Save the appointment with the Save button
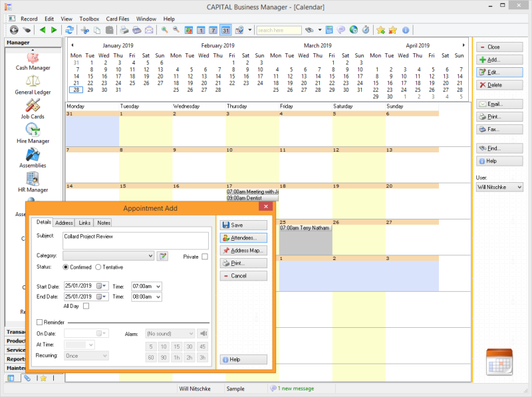This screenshot has height=397, width=532. point(243,225)
